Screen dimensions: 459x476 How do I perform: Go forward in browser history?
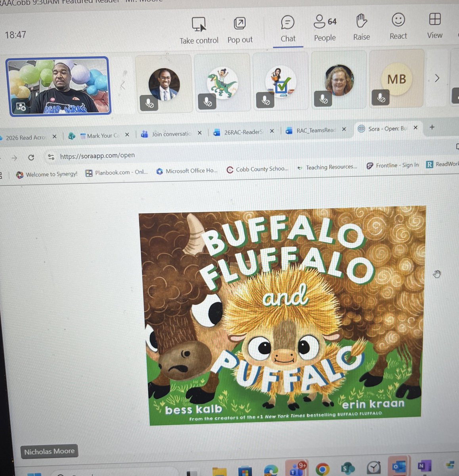click(x=14, y=158)
